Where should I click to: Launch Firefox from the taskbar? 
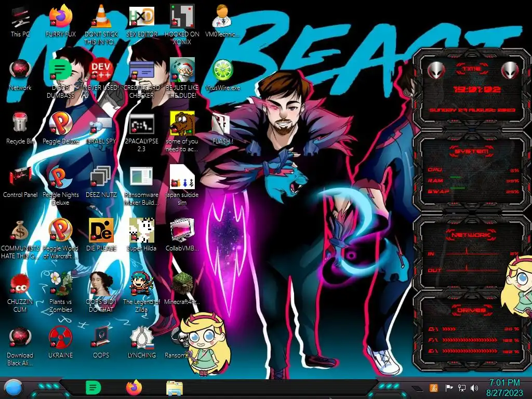coord(134,388)
